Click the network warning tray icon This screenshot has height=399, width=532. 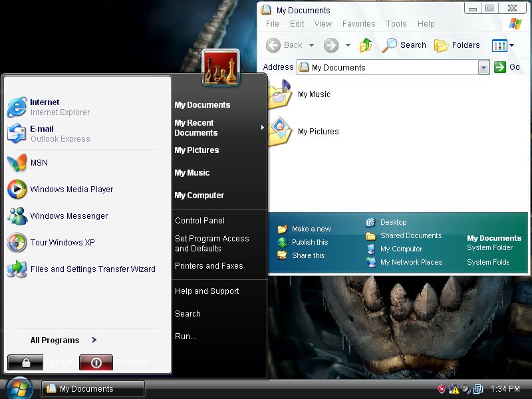(454, 389)
